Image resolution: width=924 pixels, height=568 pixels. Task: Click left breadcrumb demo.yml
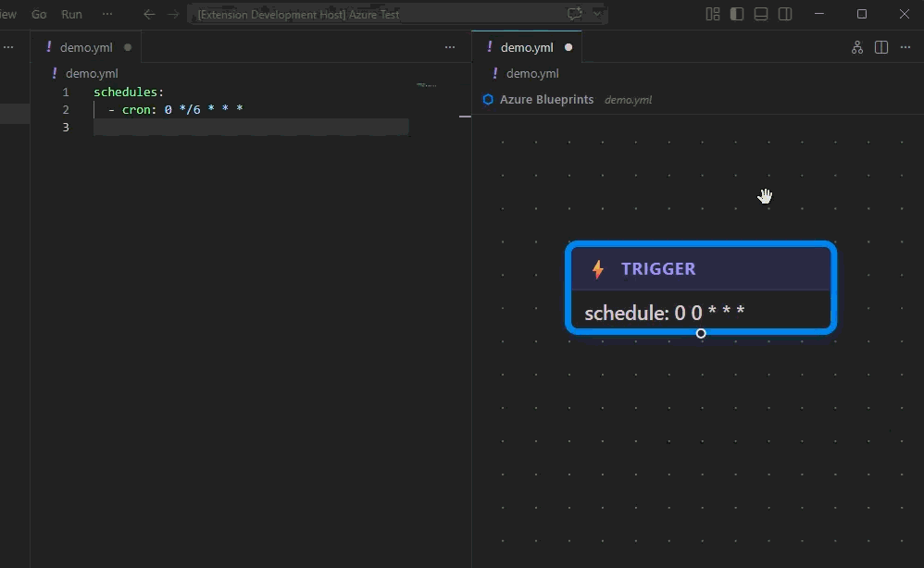92,74
